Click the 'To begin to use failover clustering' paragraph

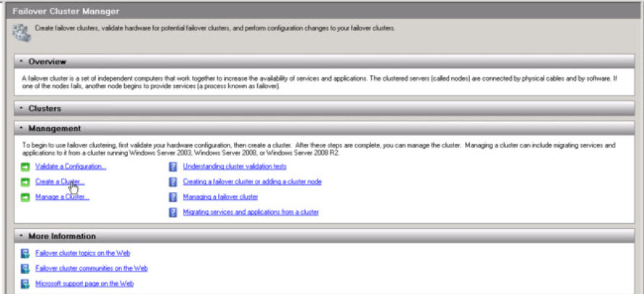tap(318, 150)
